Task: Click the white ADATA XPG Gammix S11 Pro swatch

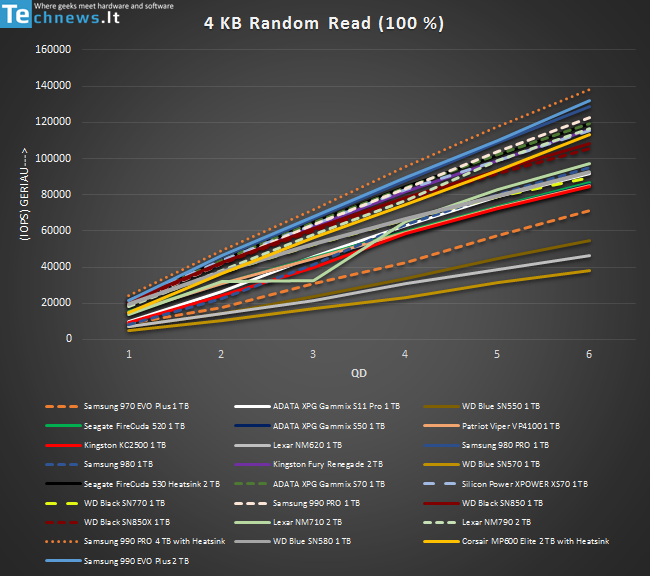Action: pyautogui.click(x=252, y=407)
